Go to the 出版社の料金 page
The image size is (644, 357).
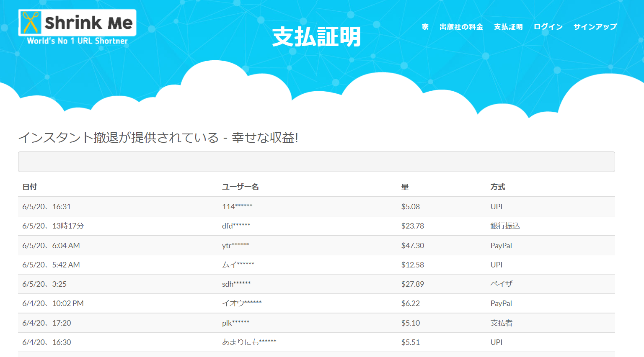(x=461, y=27)
